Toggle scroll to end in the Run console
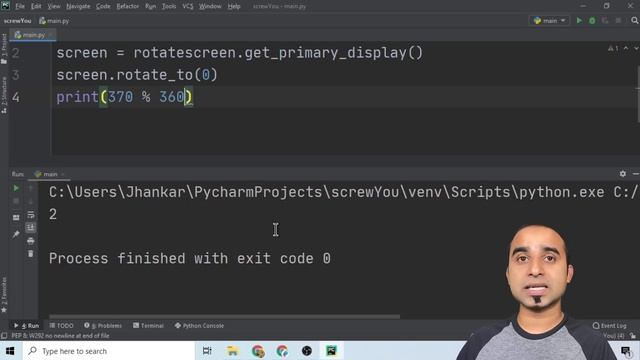The width and height of the screenshot is (640, 360). pos(31,228)
